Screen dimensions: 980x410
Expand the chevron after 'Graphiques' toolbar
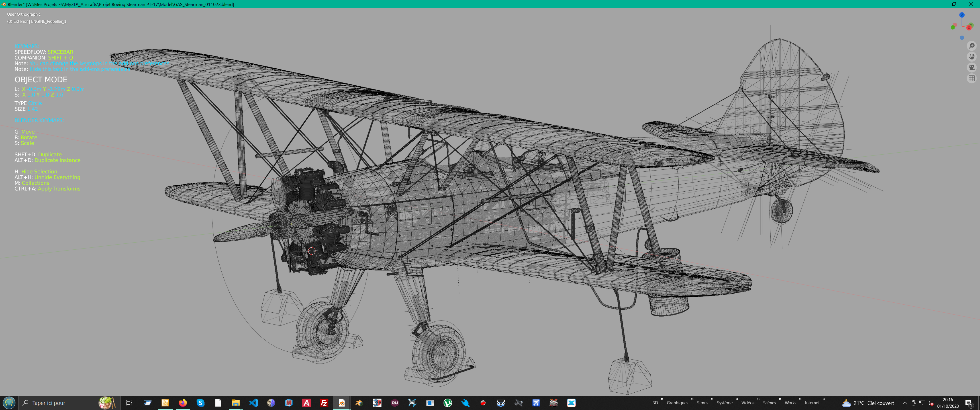click(692, 399)
